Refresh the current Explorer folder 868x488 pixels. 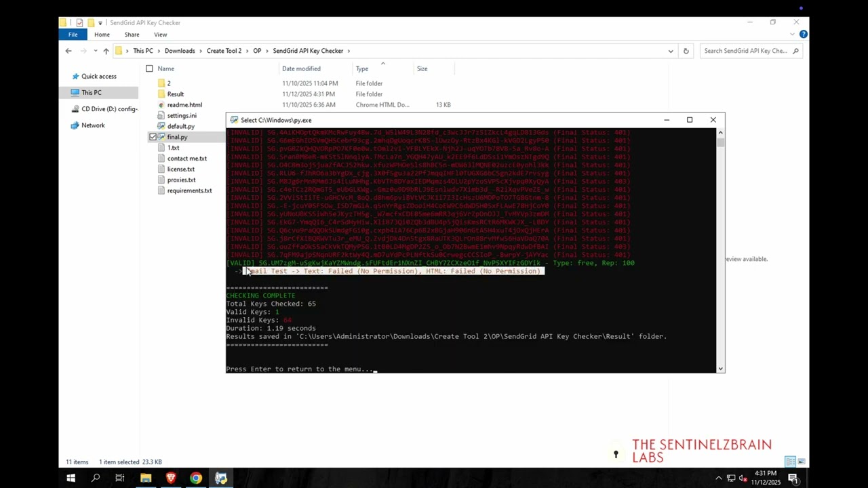click(686, 51)
